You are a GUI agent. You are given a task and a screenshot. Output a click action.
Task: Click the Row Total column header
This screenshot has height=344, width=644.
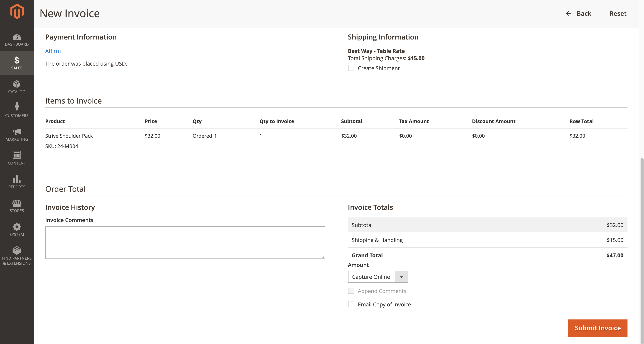(581, 121)
